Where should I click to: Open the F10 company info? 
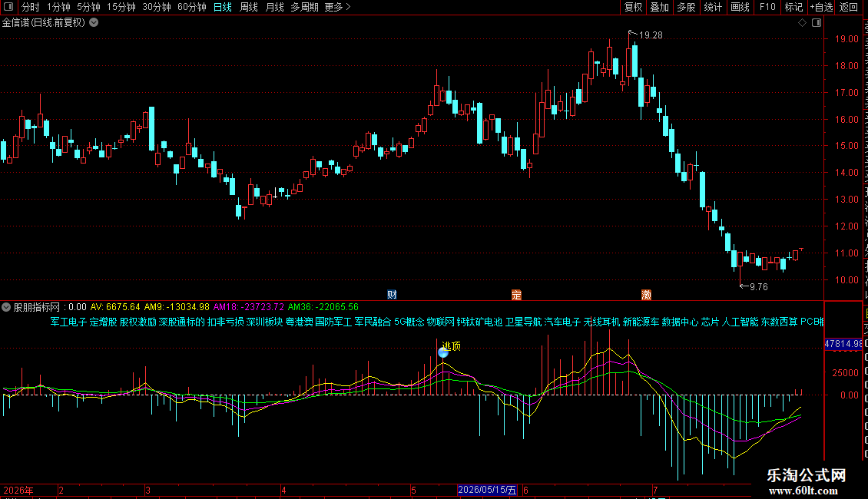coord(767,7)
